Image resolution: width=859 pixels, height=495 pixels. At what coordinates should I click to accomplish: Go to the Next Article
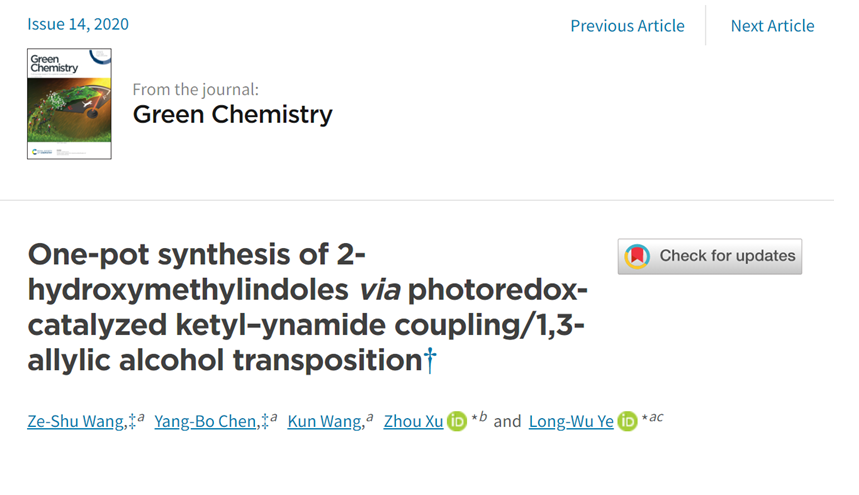(772, 26)
